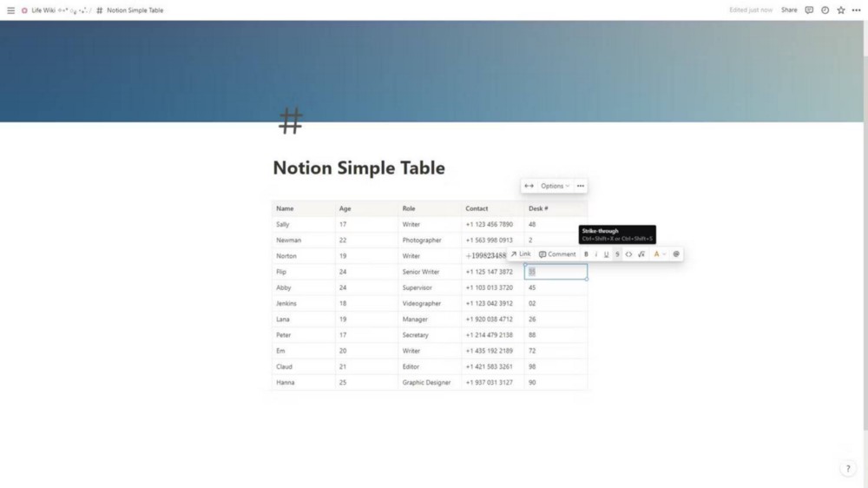
Task: Toggle fit-to-width arrows on table toolbar
Action: [529, 186]
